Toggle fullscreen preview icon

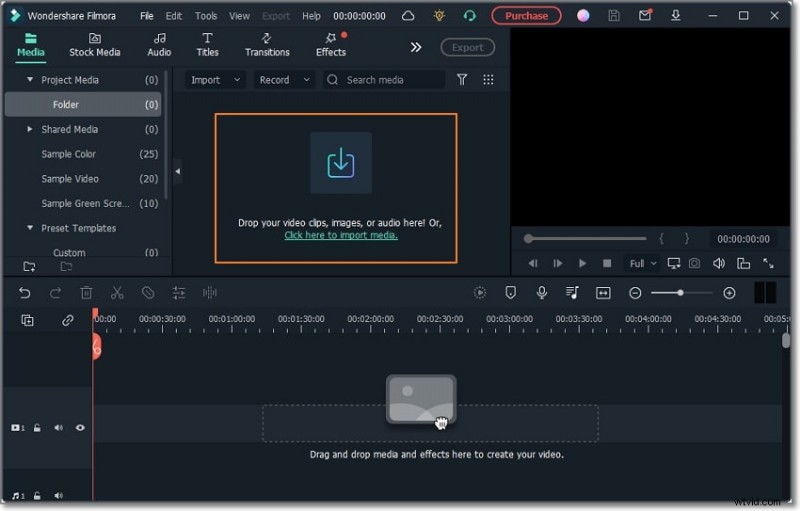tap(768, 263)
